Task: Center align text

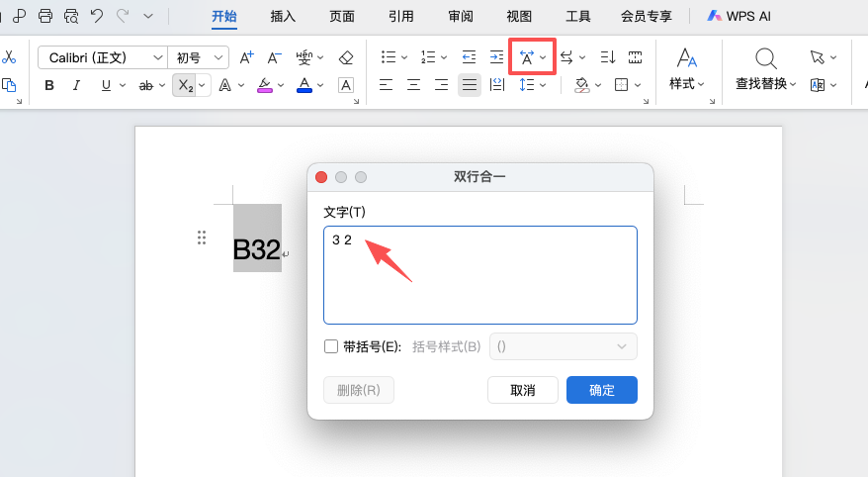Action: [413, 85]
